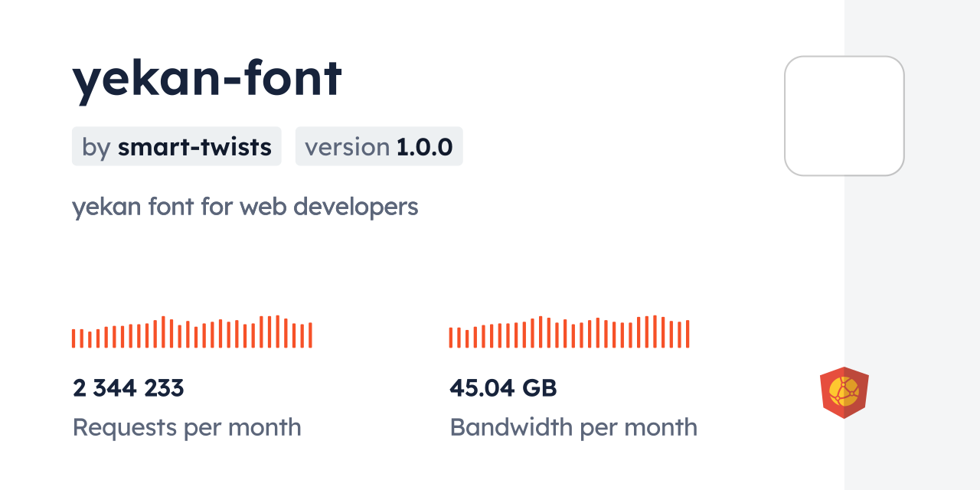Click the "by smart-twists" author badge
980x490 pixels.
click(176, 146)
